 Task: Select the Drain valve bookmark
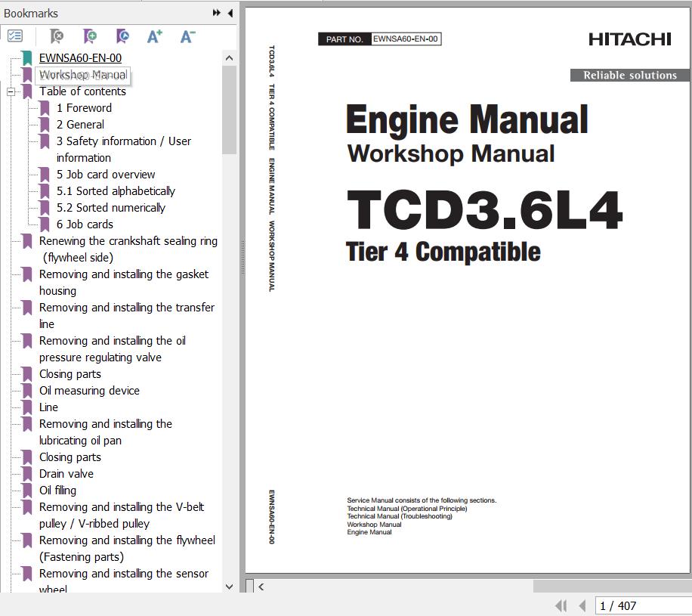[66, 474]
